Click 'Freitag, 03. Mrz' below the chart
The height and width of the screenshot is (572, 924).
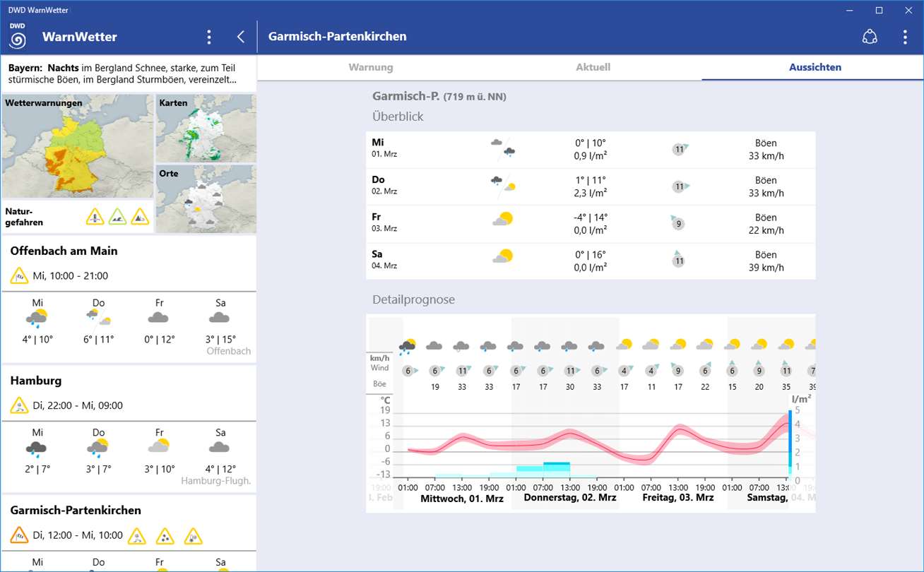tap(678, 498)
